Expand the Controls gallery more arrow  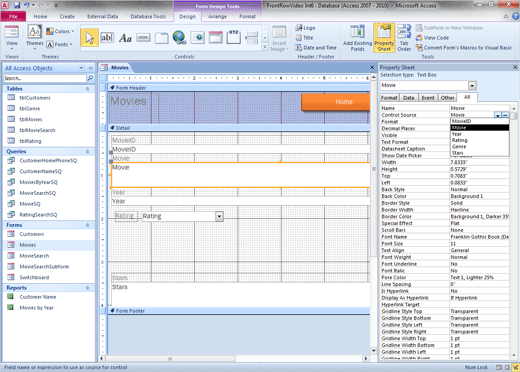pyautogui.click(x=265, y=47)
